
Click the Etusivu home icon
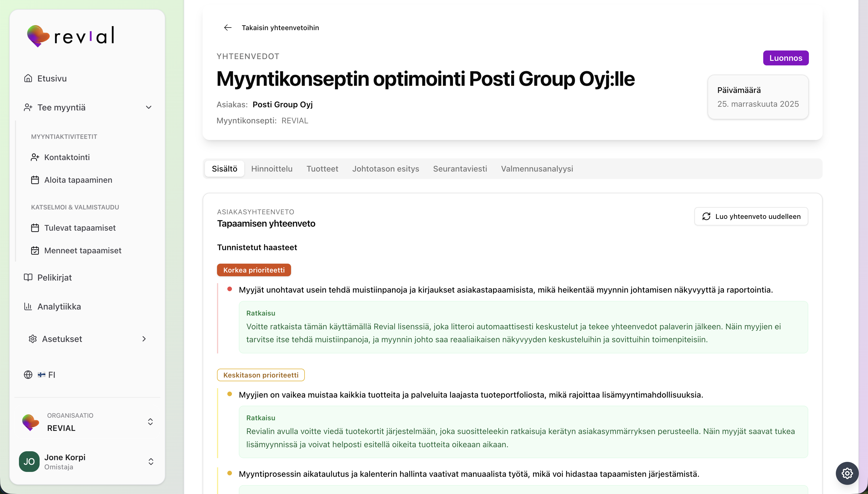tap(28, 78)
